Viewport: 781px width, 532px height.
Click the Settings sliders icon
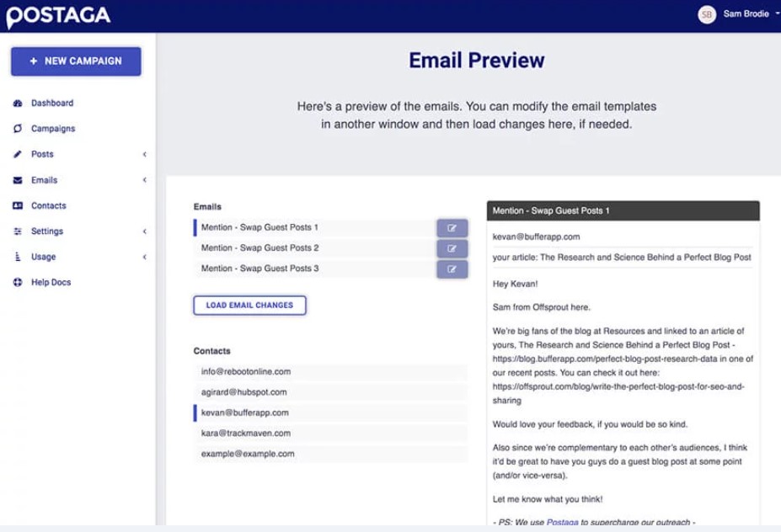[18, 231]
